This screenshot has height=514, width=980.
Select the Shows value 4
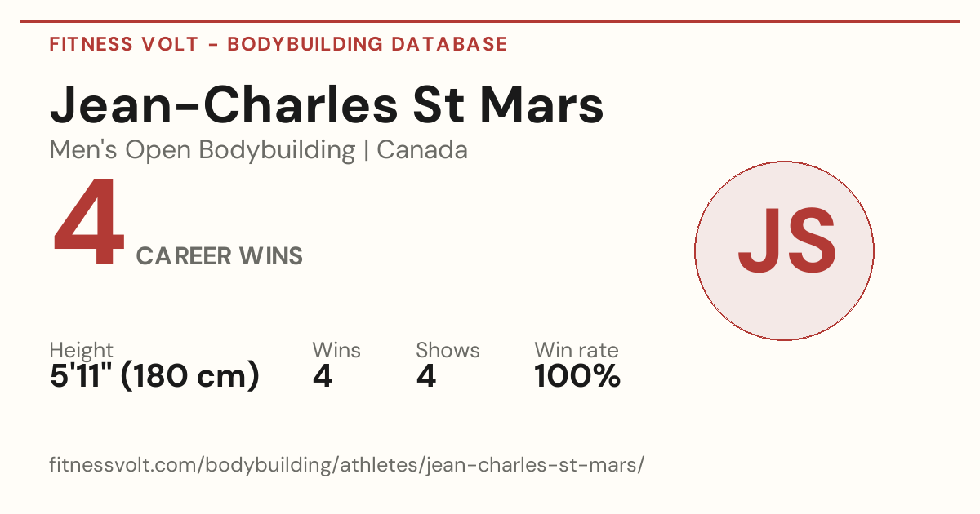425,376
